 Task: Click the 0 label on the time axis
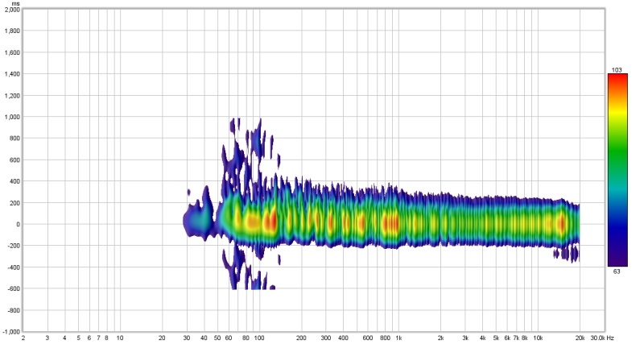pos(18,224)
